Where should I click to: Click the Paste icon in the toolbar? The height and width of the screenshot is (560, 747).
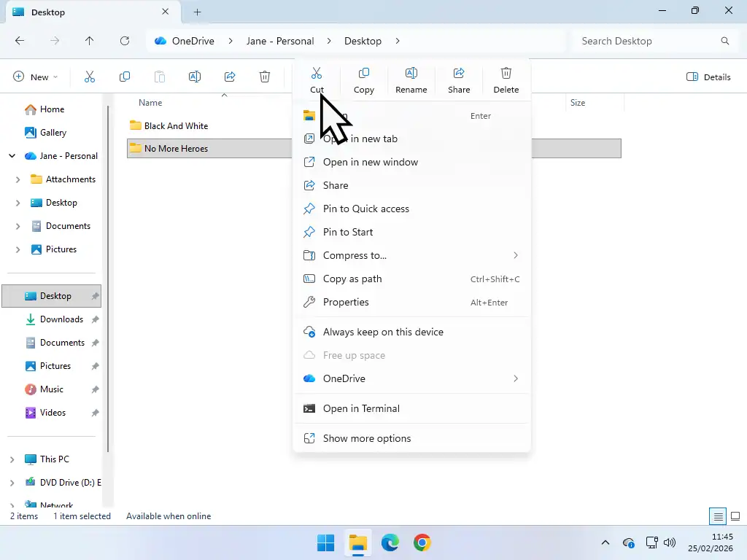[x=160, y=77]
